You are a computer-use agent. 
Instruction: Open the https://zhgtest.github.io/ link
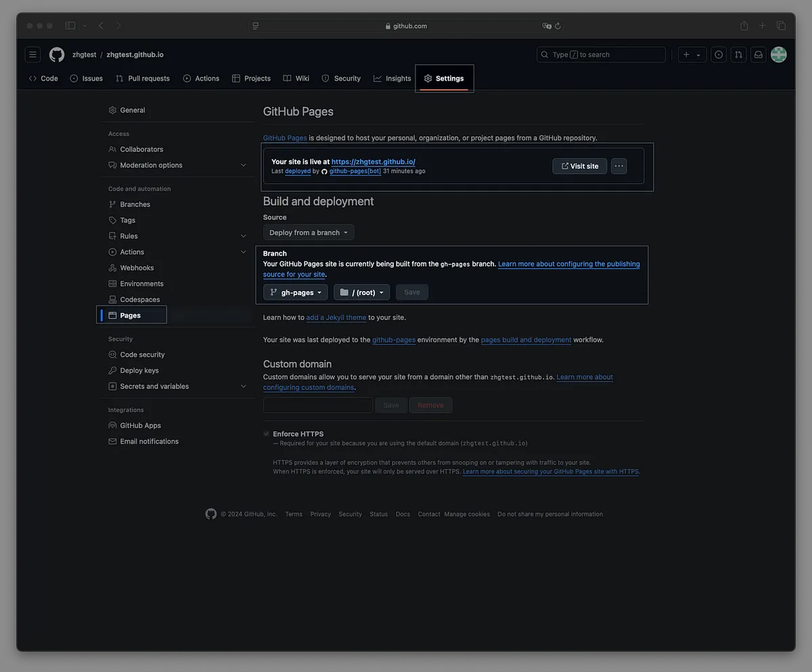click(x=373, y=162)
